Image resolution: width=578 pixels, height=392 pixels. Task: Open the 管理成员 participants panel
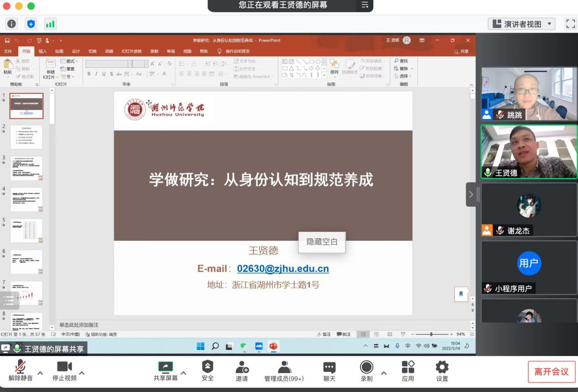[x=284, y=371]
